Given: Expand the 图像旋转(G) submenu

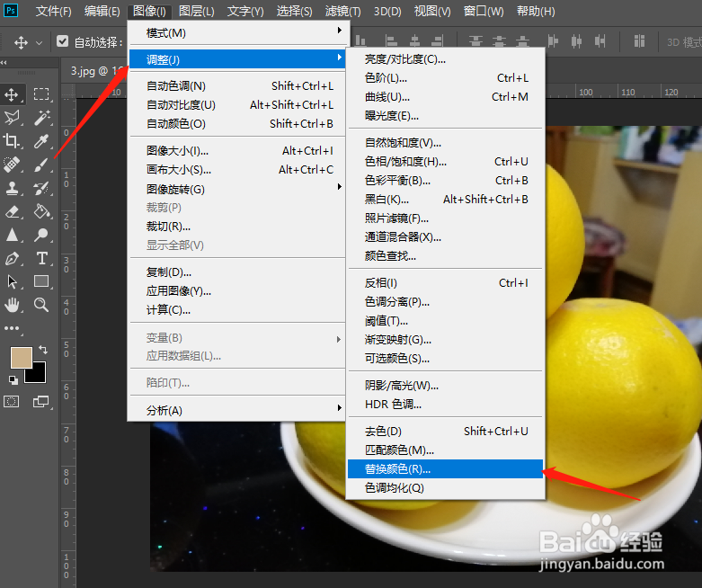Looking at the screenshot, I should click(237, 189).
